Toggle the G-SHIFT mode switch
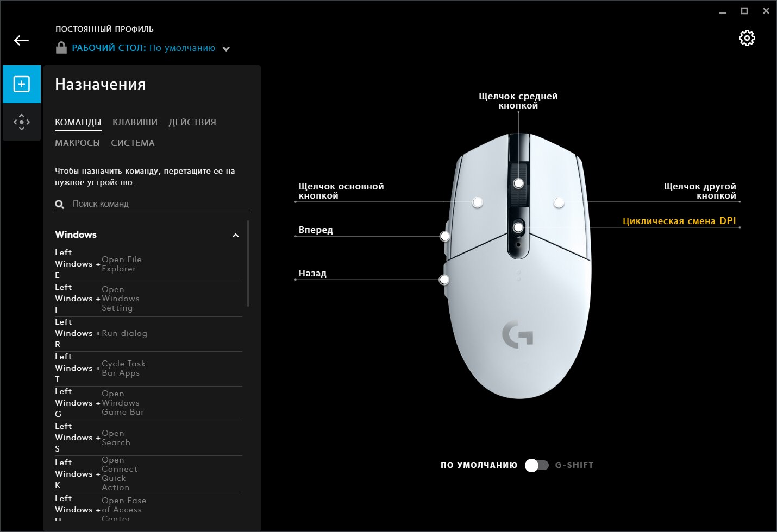Screen dimensions: 777x532 pyautogui.click(x=537, y=465)
